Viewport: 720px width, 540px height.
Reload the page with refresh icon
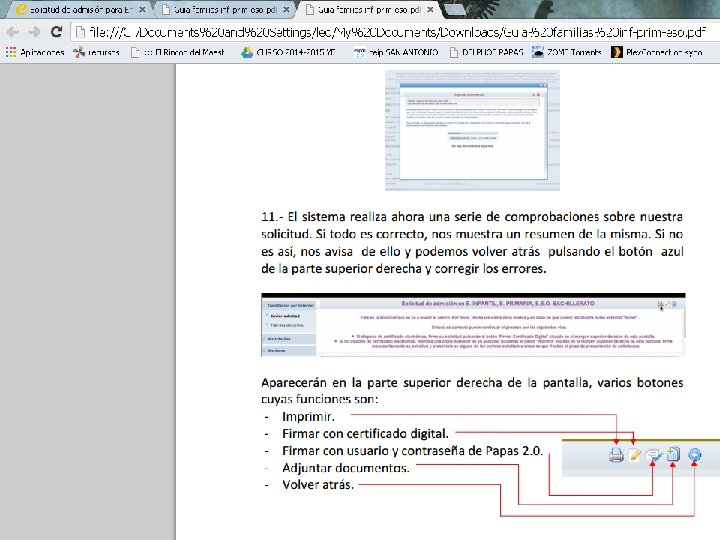[56, 31]
